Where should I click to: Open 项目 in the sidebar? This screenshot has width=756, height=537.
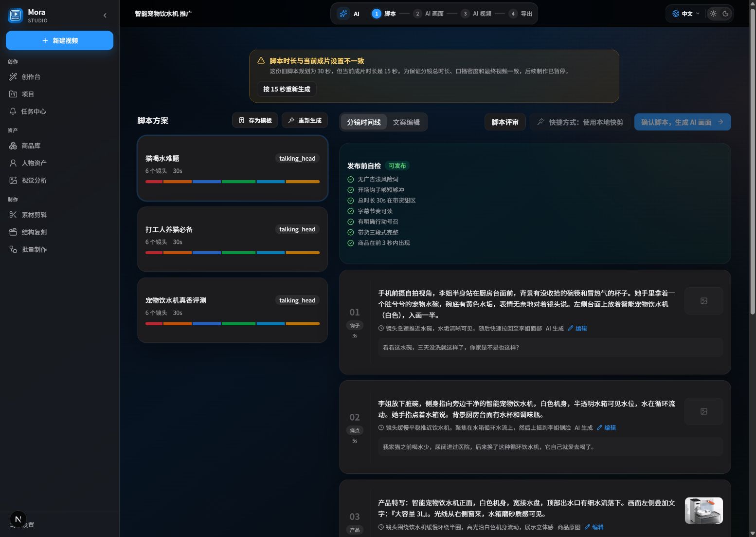tap(59, 94)
